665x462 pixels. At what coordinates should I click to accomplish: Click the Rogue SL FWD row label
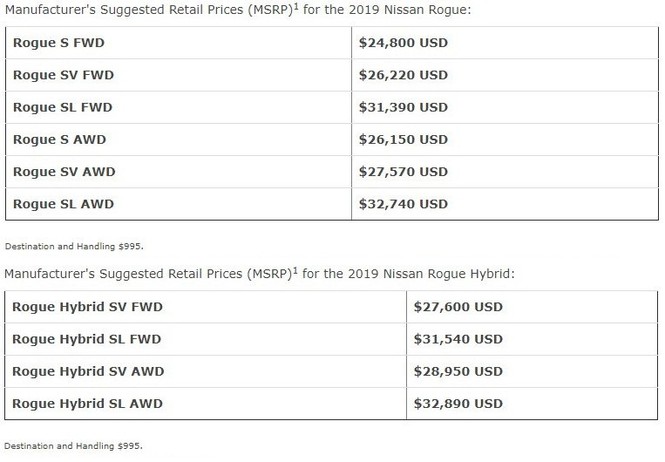pos(63,107)
